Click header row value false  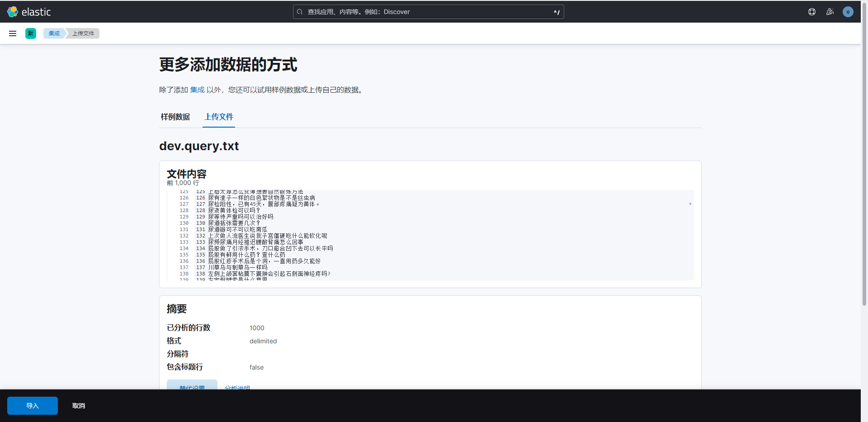(x=256, y=367)
